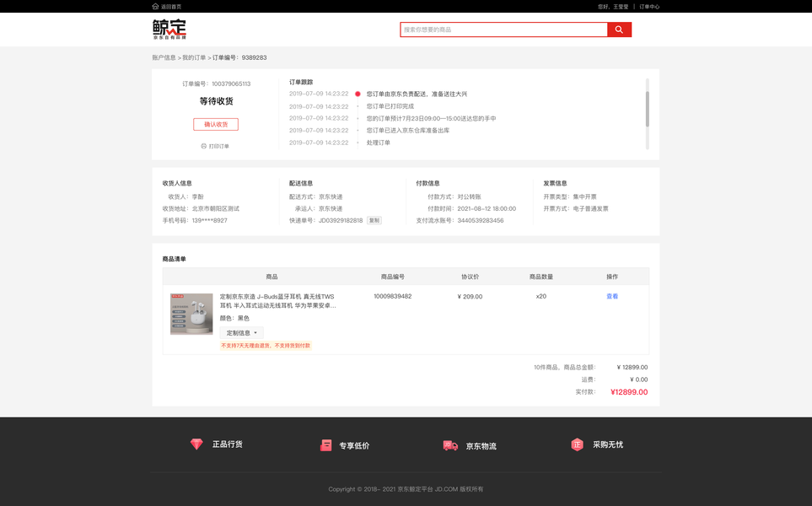Click the total paid ¥12899.00
This screenshot has height=506, width=812.
pyautogui.click(x=629, y=392)
